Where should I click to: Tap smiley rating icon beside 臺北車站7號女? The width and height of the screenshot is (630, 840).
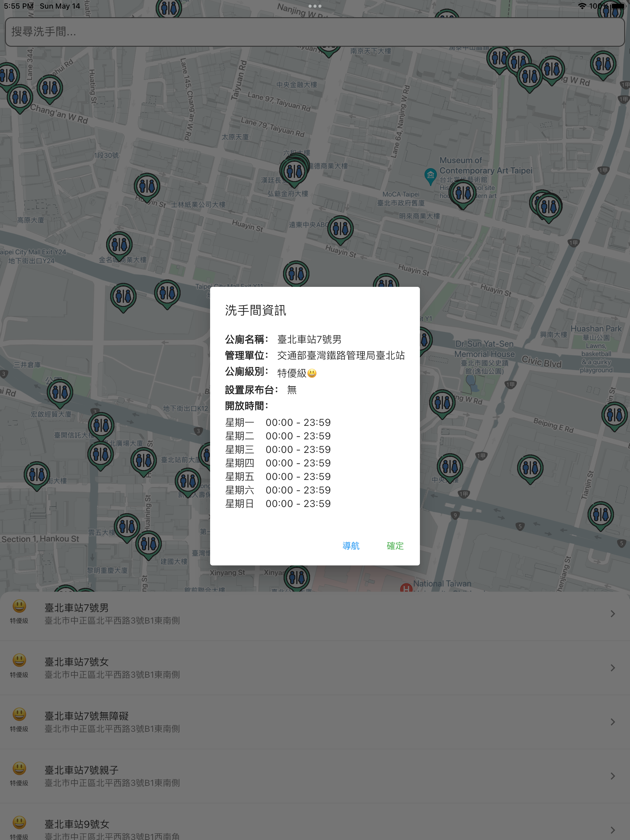pos(19,660)
